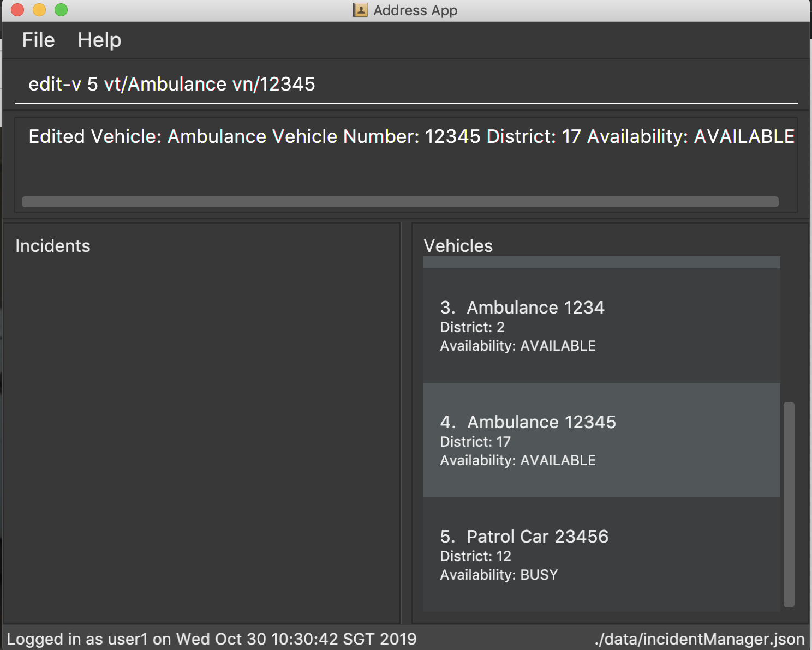Click the Incidents panel heading
Viewport: 812px width, 650px height.
coord(53,246)
